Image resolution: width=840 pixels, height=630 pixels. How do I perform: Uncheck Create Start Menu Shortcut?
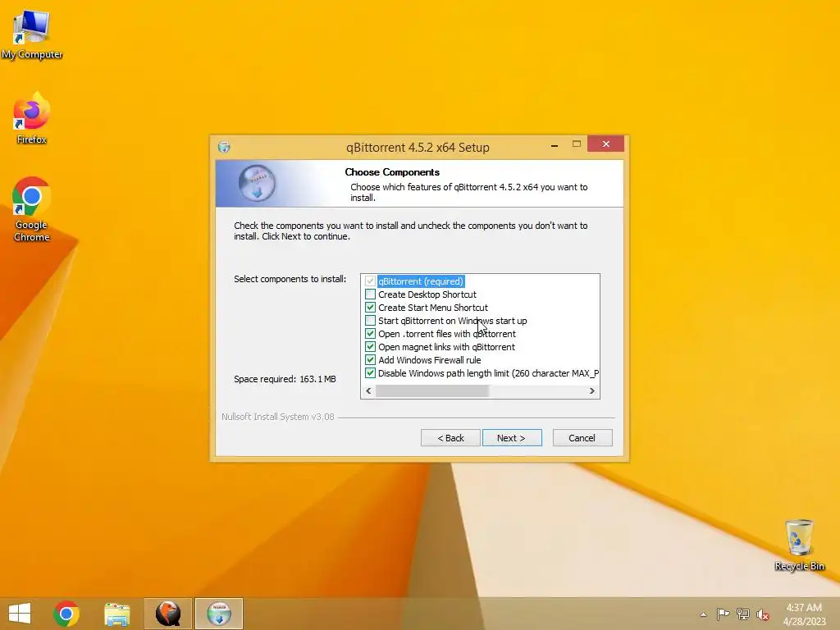(370, 308)
